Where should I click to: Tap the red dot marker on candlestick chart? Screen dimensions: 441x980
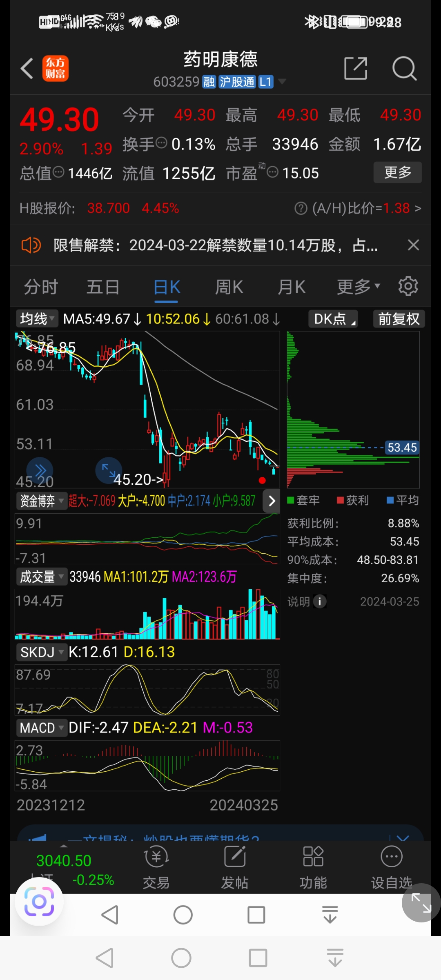(262, 481)
